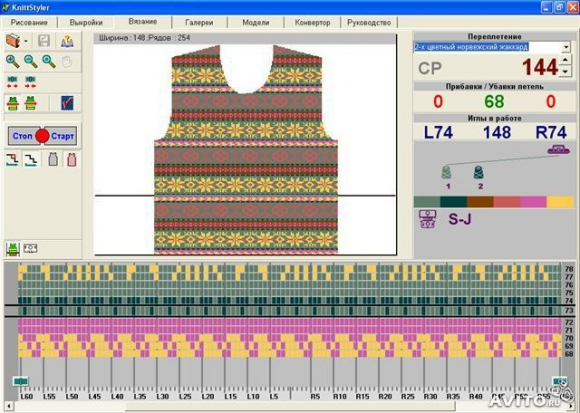Click the left carriage marker on needle bed
Viewport: 580px width, 413px height.
click(20, 381)
